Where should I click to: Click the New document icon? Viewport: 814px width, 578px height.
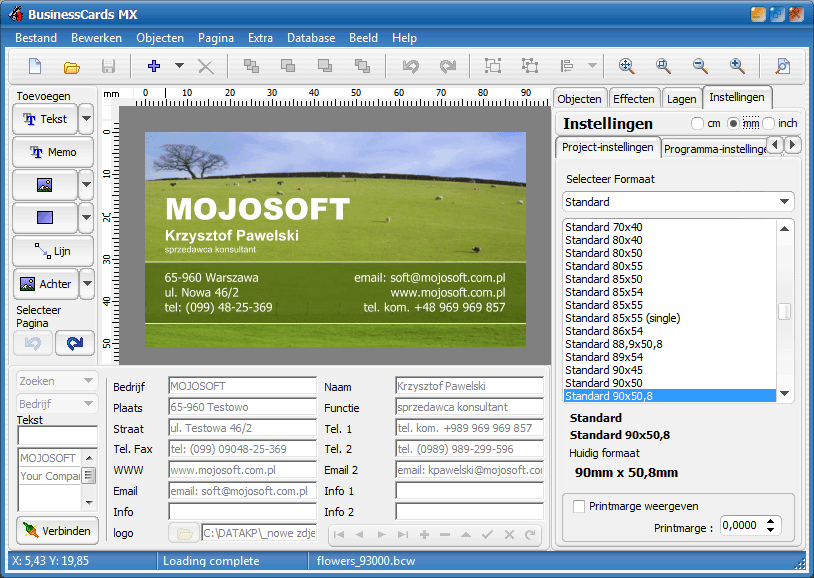tap(35, 66)
